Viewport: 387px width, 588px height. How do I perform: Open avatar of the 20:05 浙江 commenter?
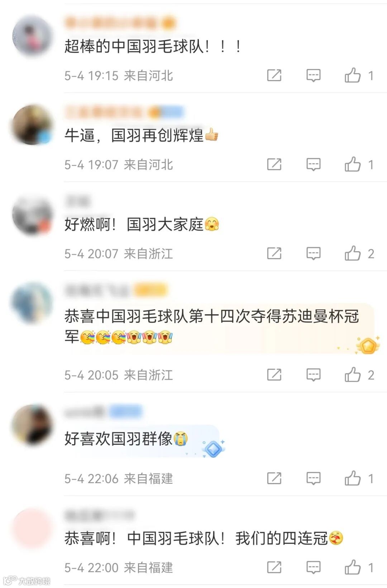click(33, 302)
